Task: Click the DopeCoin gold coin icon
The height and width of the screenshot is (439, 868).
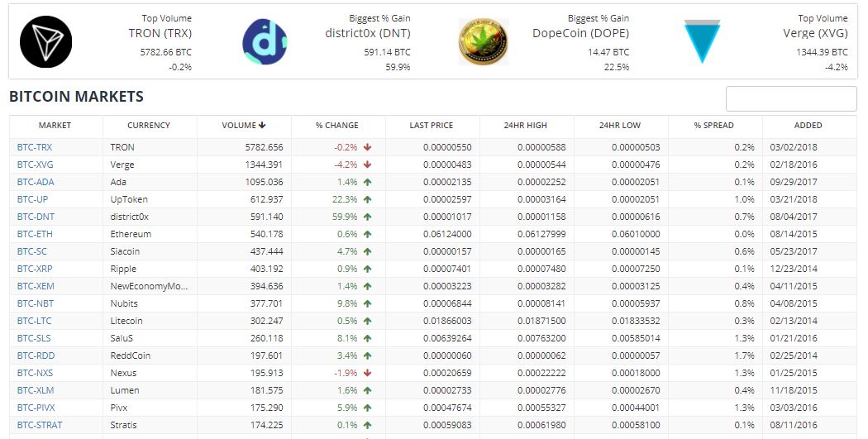Action: point(484,41)
